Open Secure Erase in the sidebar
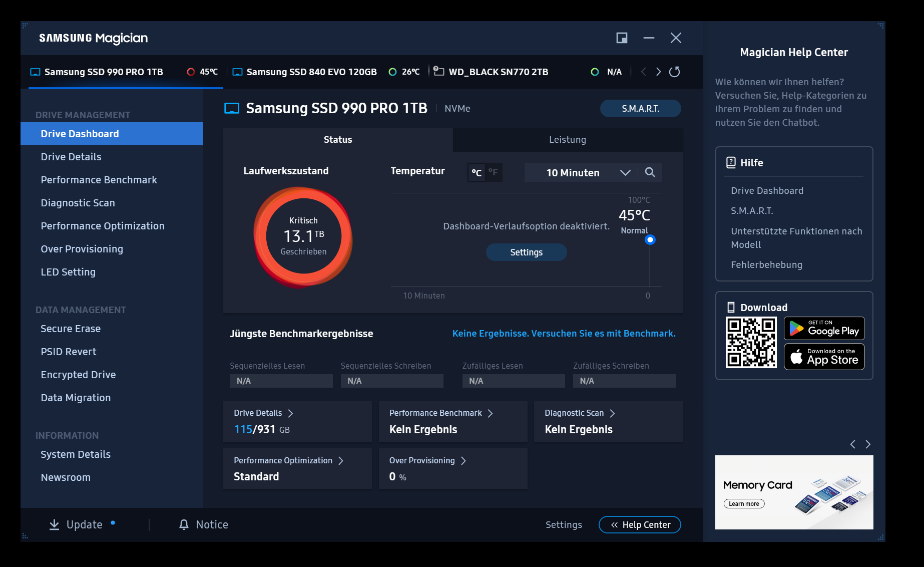 point(112,329)
